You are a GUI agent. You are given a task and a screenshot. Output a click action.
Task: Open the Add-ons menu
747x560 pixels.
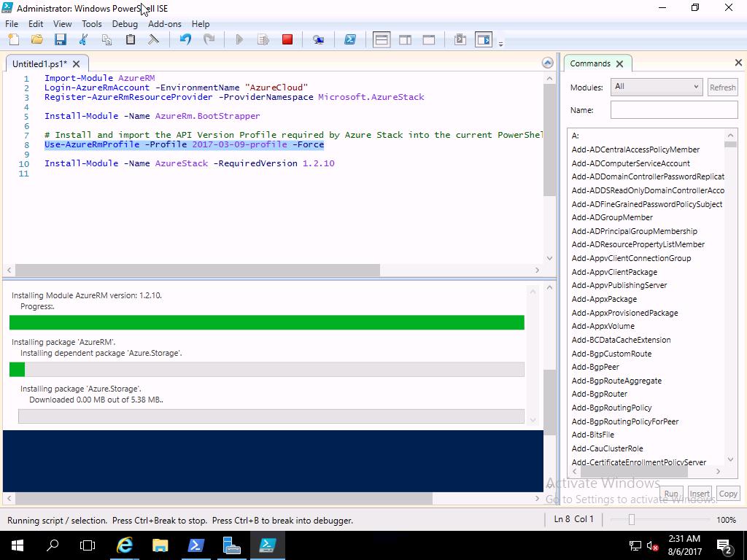(165, 24)
